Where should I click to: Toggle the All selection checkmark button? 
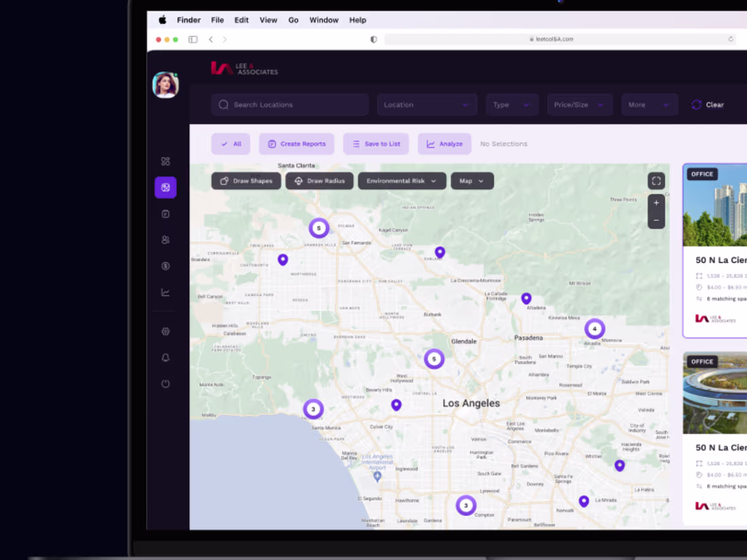[231, 144]
